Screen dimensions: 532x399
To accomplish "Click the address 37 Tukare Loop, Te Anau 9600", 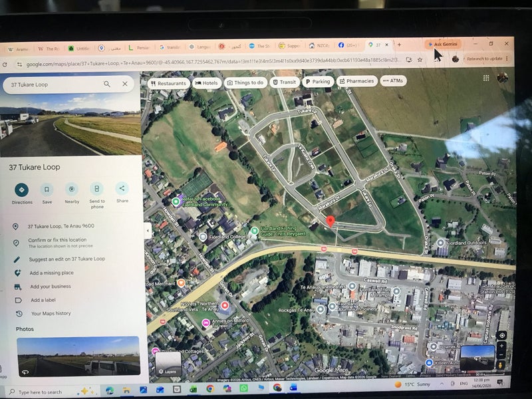I will pos(61,226).
